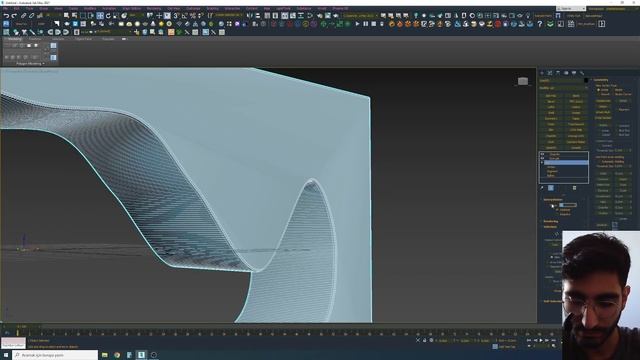640x360 pixels.
Task: Open the Modify command panel tab
Action: (x=549, y=73)
